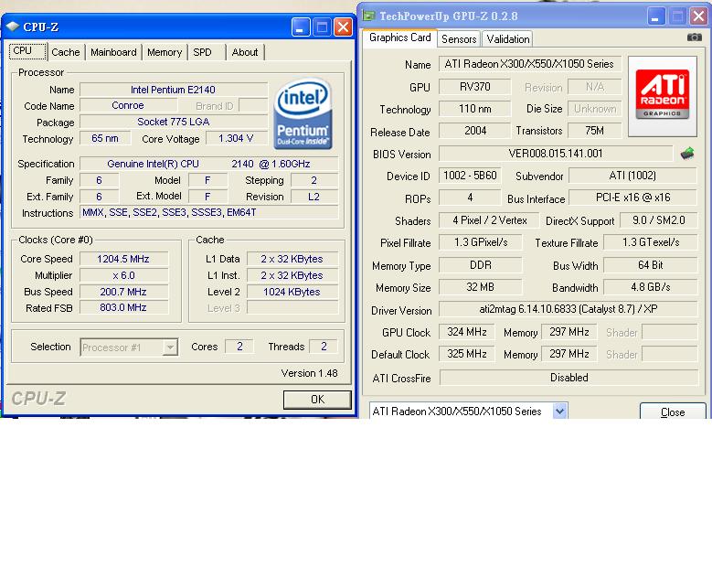Close the CPU-Z window with the red X

[x=343, y=27]
